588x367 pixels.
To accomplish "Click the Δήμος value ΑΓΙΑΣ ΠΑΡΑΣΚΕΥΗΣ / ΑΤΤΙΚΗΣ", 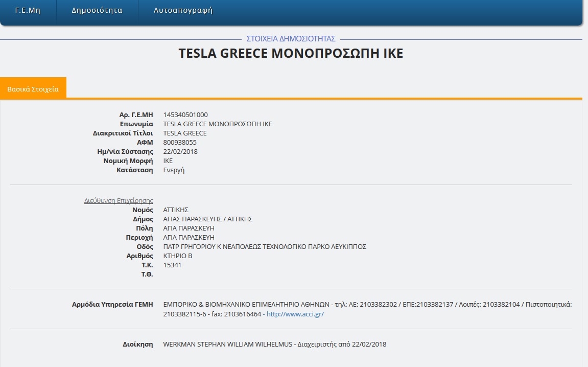I will tap(208, 219).
